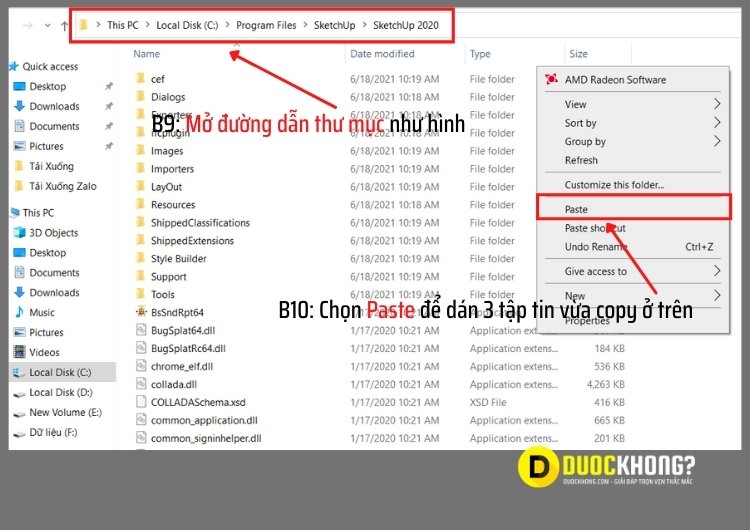Screen dimensions: 750x530
Task: Navigate to SketchUp in breadcrumb path
Action: coord(334,25)
